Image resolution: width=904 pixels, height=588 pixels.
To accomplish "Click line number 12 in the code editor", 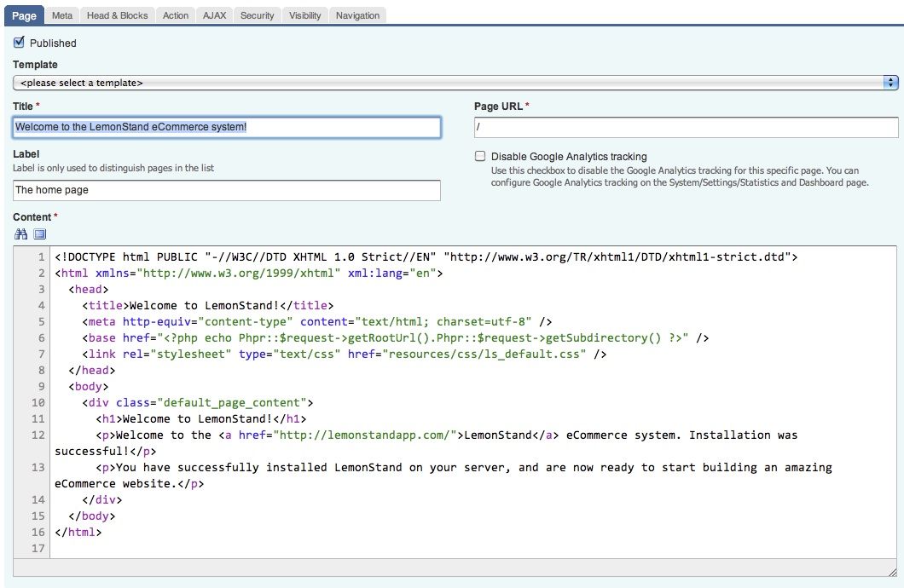I will [36, 435].
